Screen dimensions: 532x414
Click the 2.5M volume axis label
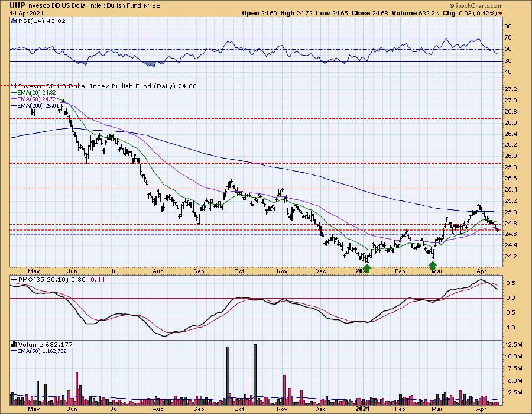click(x=515, y=392)
